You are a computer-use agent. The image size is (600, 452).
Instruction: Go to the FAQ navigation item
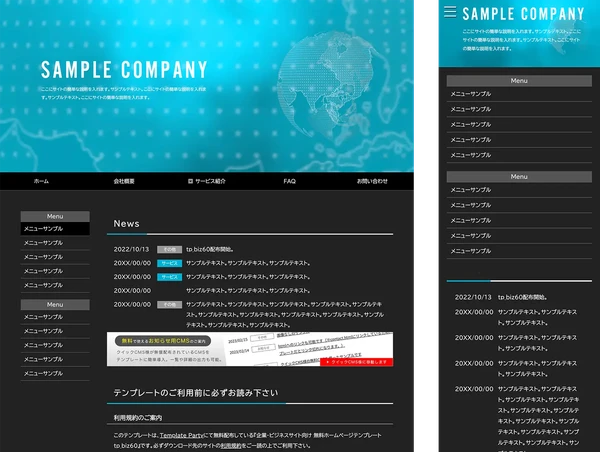click(x=290, y=181)
